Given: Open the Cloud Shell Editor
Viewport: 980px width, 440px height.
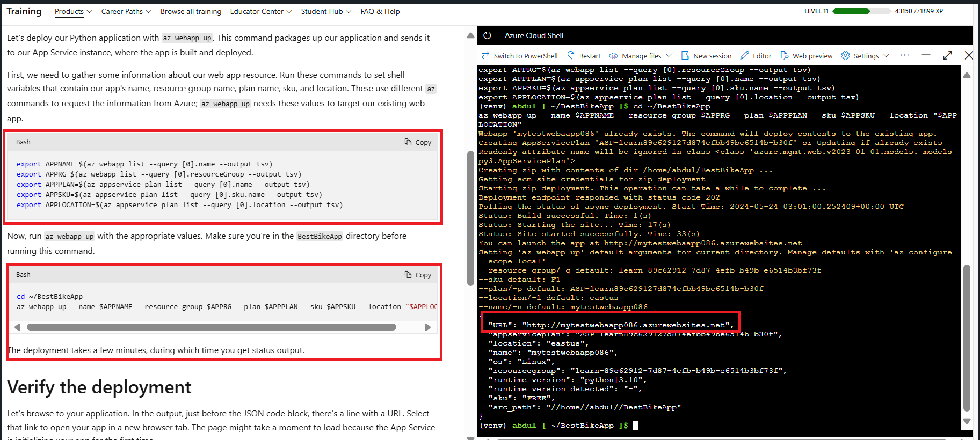Looking at the screenshot, I should coord(756,56).
